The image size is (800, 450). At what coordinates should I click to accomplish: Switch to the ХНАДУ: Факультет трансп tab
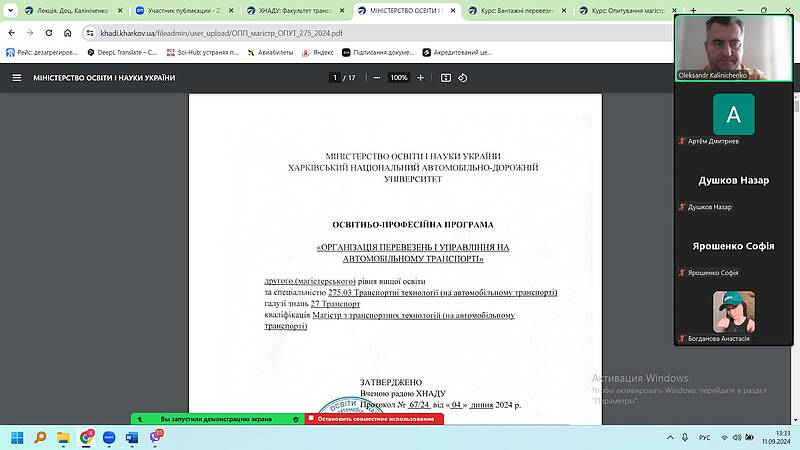coord(296,10)
